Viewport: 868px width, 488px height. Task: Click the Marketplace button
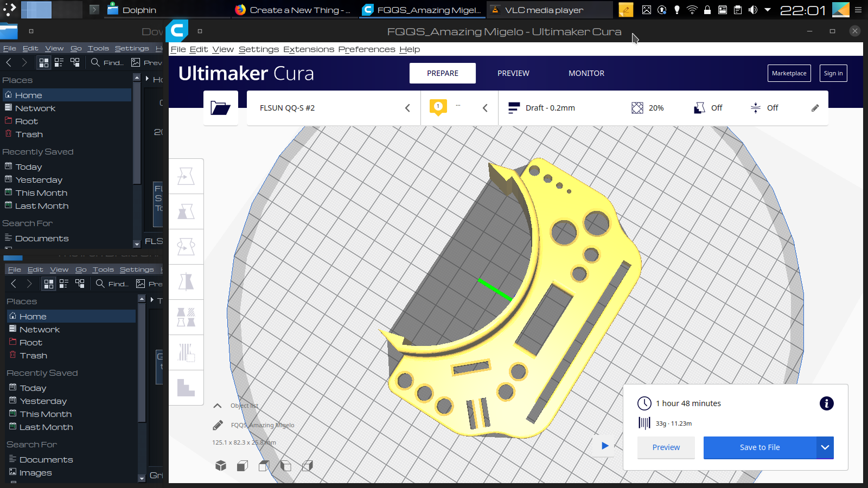pos(789,73)
